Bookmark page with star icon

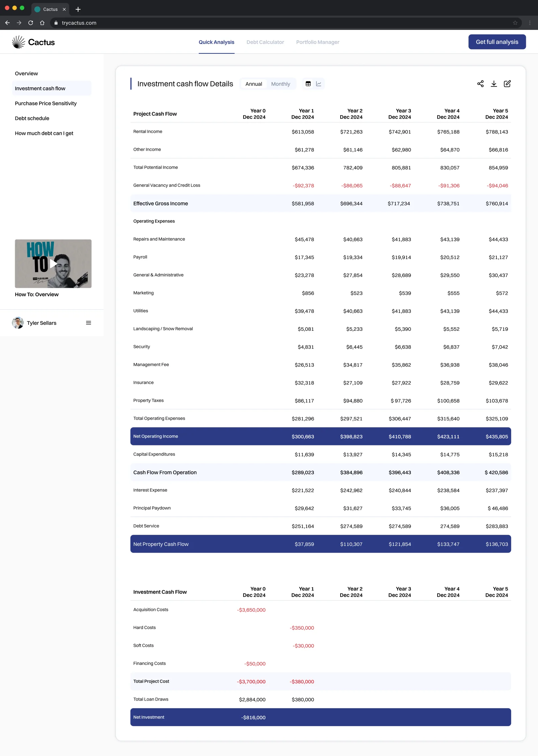515,23
